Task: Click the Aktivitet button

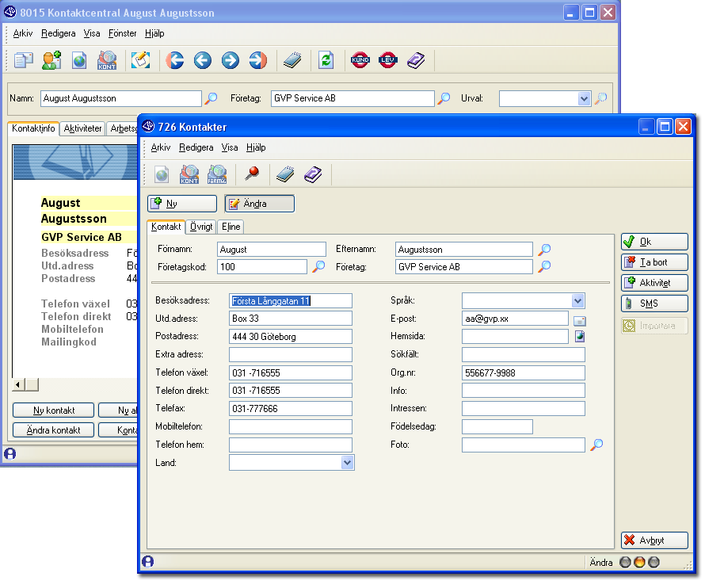Action: (654, 283)
